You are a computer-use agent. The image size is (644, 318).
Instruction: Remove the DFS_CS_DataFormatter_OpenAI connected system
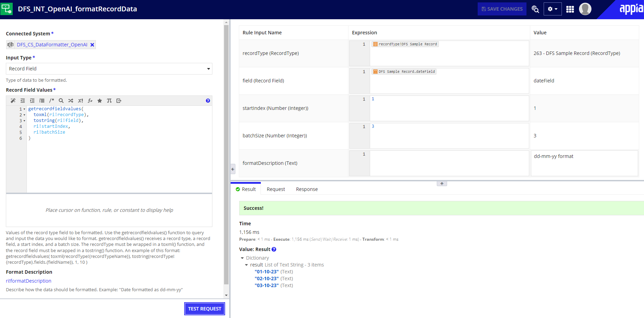[x=92, y=45]
